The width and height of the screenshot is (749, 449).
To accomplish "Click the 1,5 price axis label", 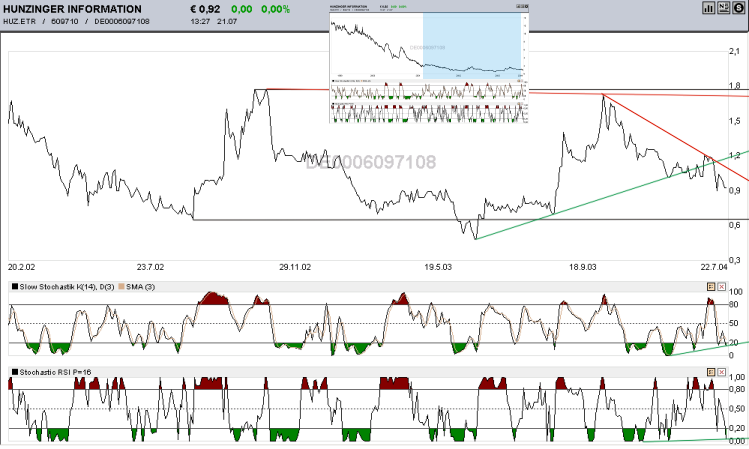I will coord(735,121).
